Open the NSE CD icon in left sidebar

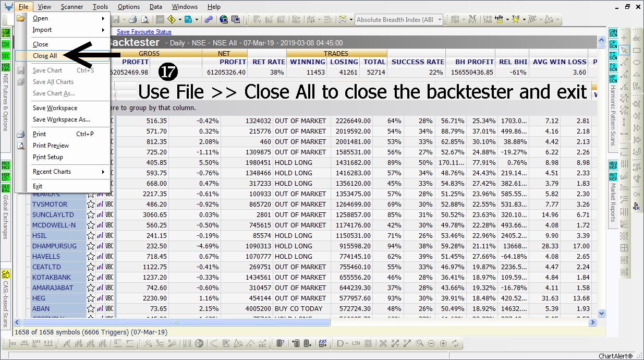[x=6, y=176]
